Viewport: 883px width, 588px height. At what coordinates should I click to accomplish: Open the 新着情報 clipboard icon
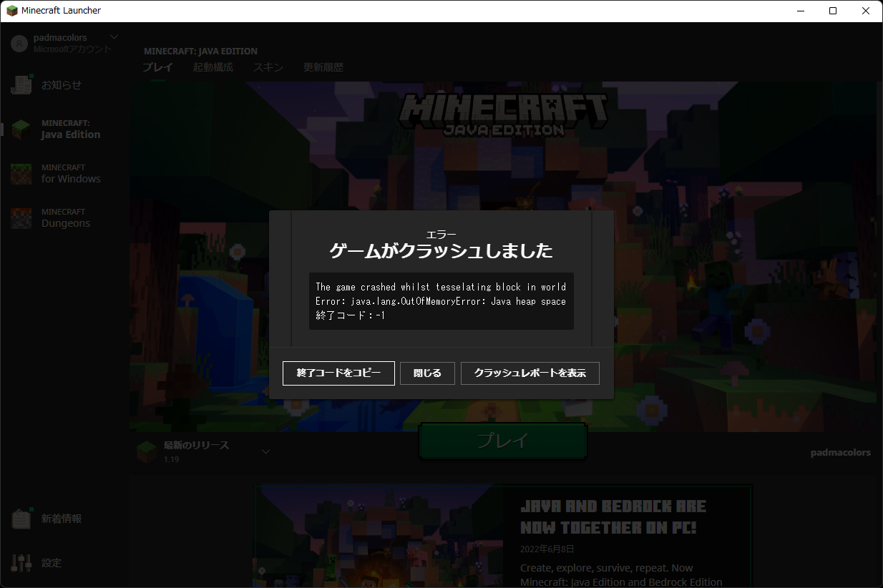(x=21, y=519)
